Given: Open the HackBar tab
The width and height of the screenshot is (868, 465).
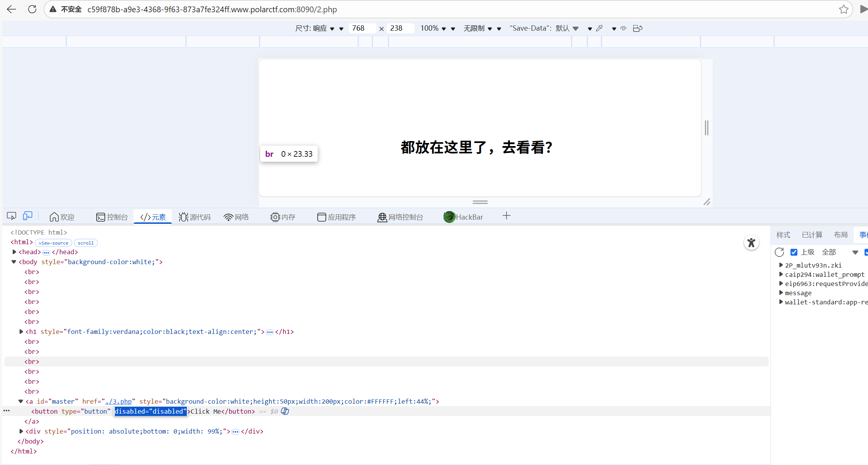Looking at the screenshot, I should (x=464, y=217).
